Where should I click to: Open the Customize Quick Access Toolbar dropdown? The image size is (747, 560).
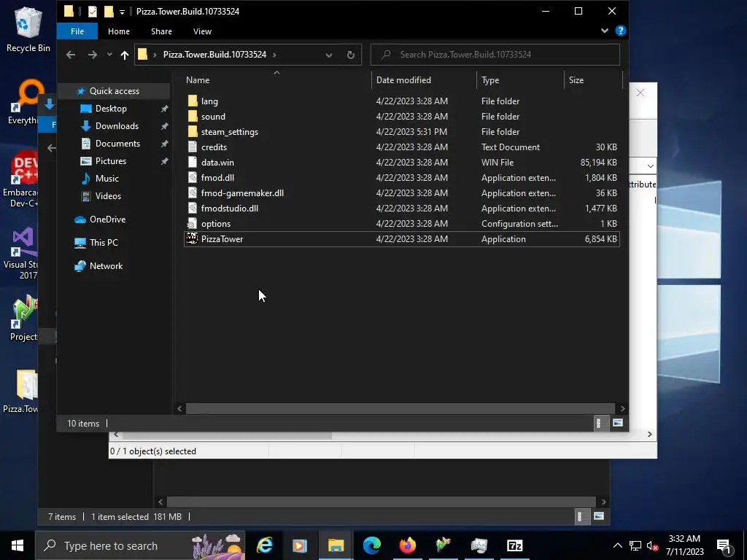(122, 12)
